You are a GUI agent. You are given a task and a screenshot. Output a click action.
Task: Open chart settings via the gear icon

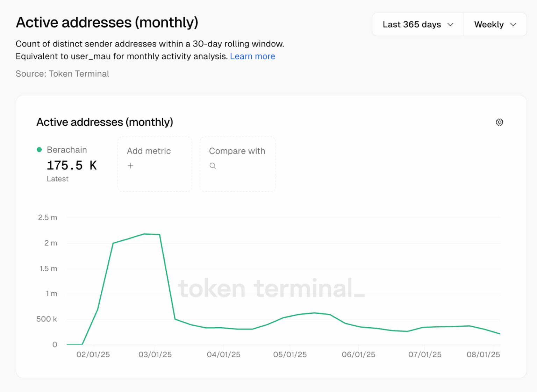click(499, 122)
